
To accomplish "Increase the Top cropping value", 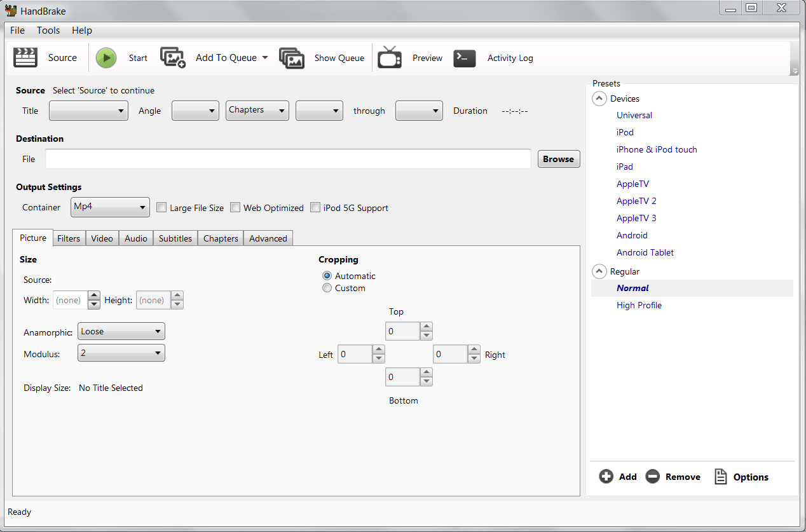I will click(427, 327).
